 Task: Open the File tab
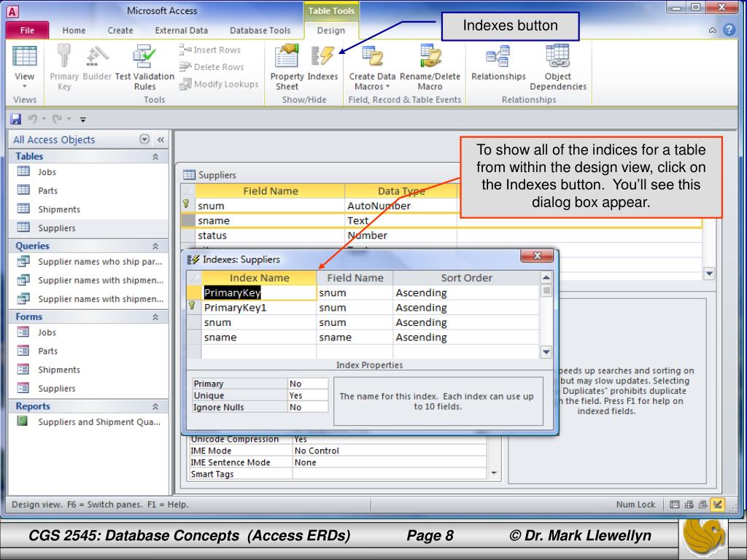27,30
